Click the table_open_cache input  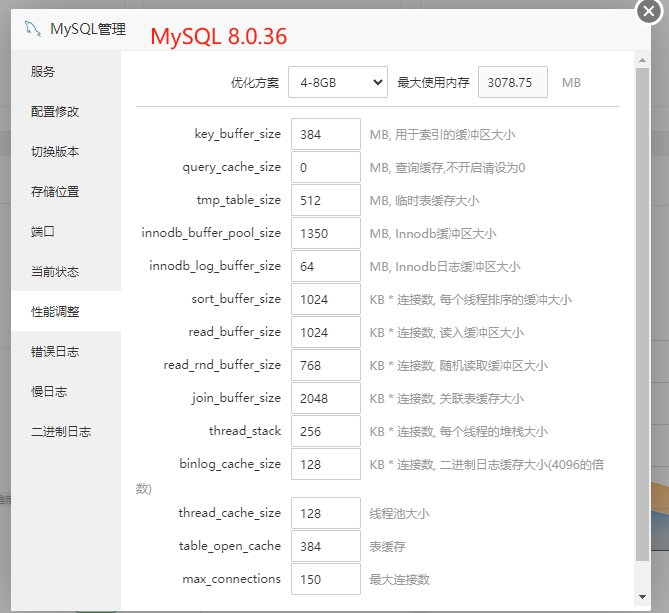pos(326,546)
